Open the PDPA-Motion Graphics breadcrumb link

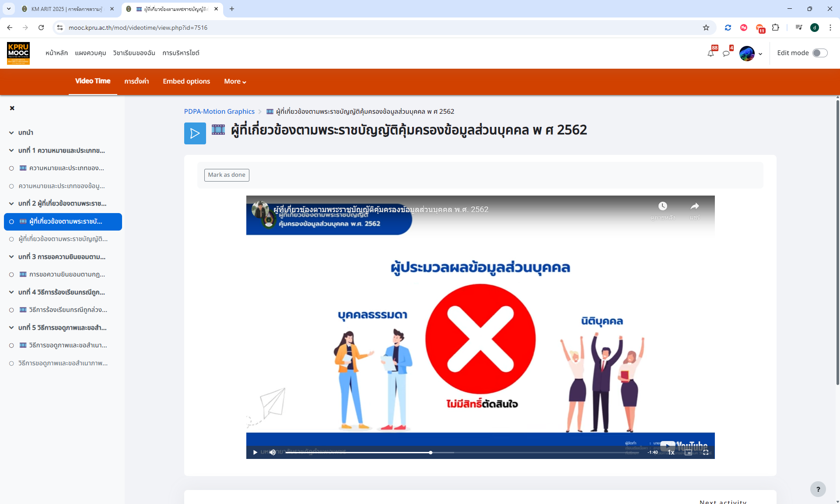(219, 111)
